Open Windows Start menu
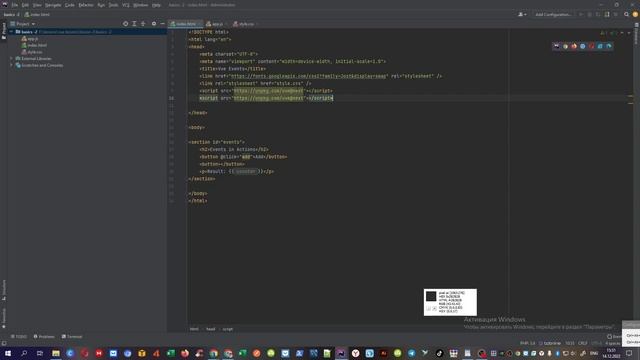The width and height of the screenshot is (640, 360). [x=8, y=353]
